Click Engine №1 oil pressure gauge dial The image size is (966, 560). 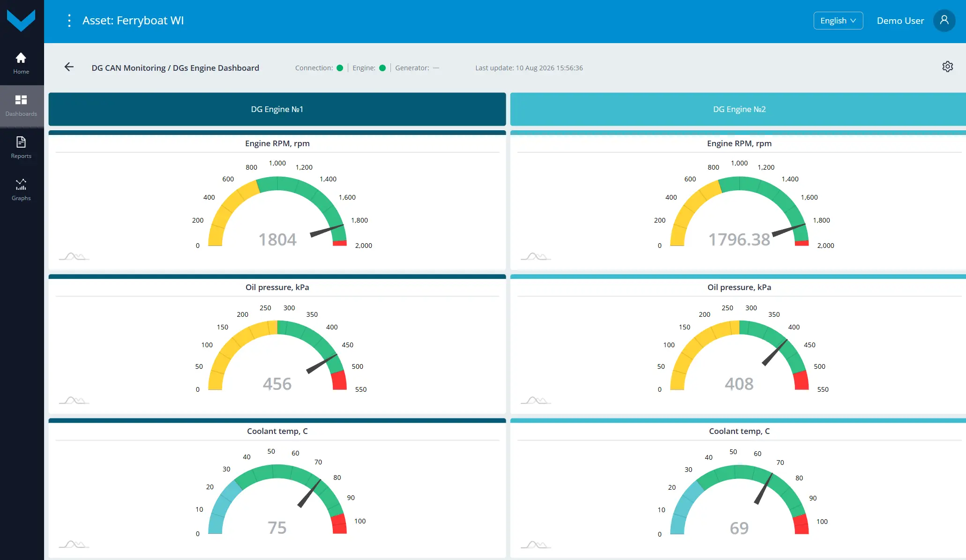point(277,355)
